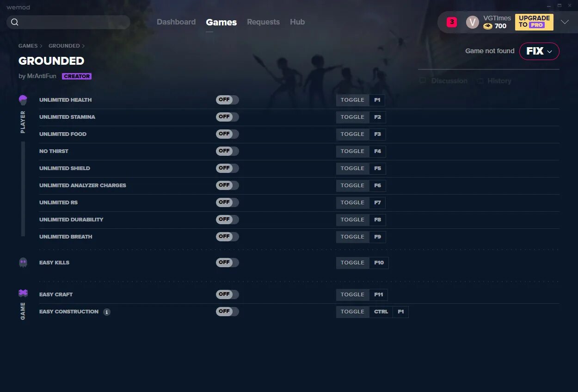578x392 pixels.
Task: Click the Player category head icon
Action: 23,100
